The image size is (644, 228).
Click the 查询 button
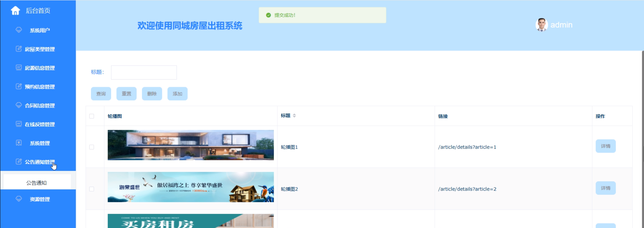pos(101,94)
